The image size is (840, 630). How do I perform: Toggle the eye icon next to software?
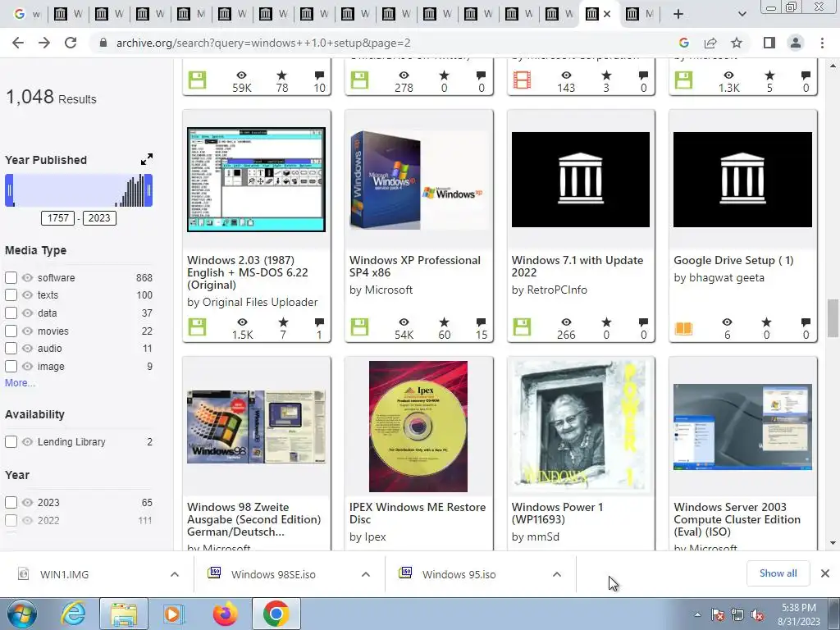coord(27,277)
